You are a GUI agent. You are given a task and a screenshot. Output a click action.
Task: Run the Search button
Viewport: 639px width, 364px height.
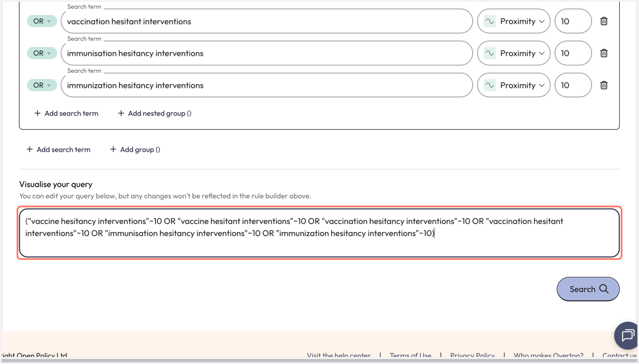click(588, 289)
